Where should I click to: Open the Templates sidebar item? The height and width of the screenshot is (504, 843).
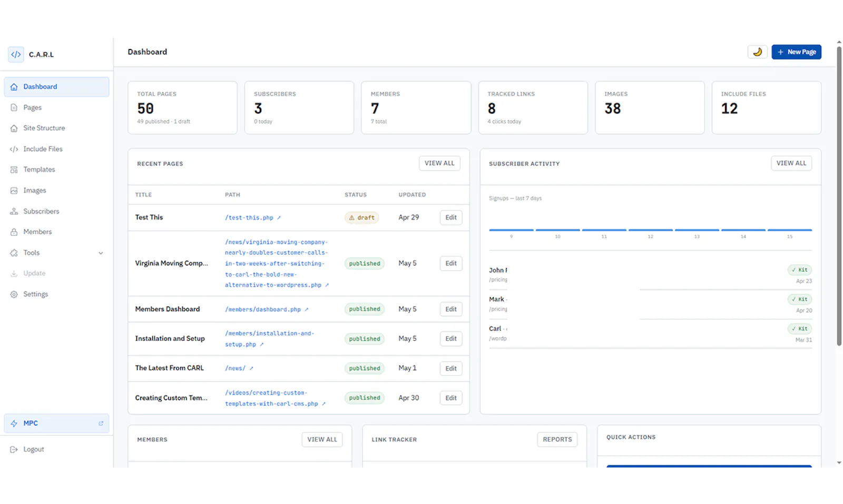(56, 170)
